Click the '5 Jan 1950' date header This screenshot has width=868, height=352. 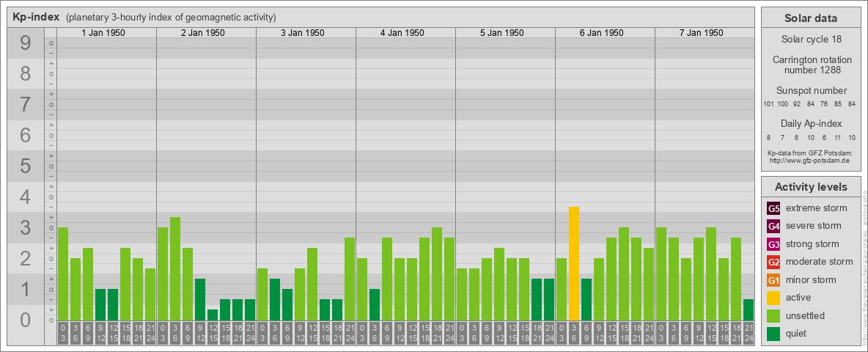501,33
